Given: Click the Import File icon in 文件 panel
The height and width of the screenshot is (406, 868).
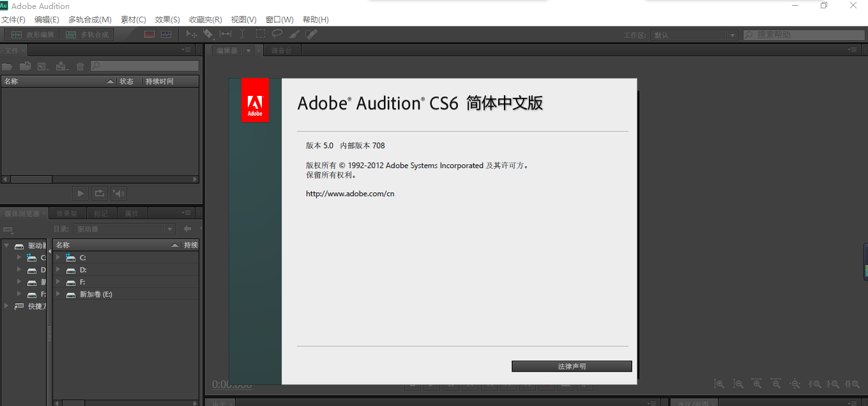Looking at the screenshot, I should 25,66.
